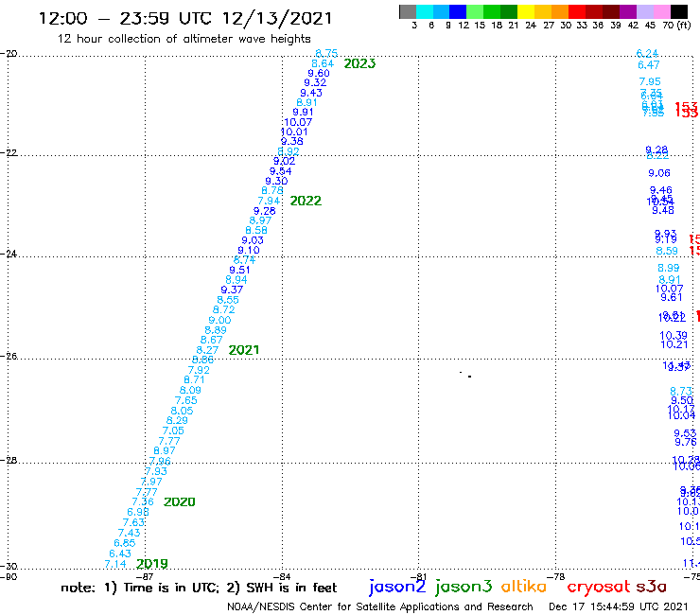This screenshot has height=615, width=700.
Task: Click the wave height value '7.36'
Action: pos(143,502)
